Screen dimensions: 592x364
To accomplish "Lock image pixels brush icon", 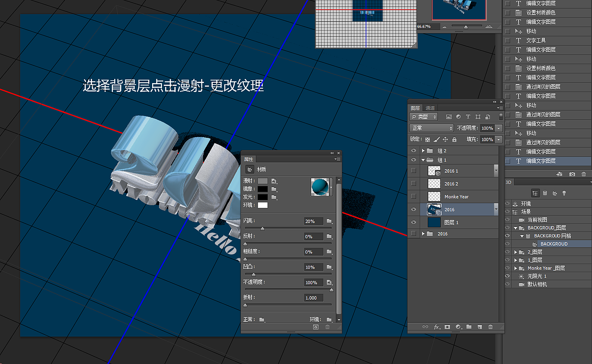I will pos(437,139).
